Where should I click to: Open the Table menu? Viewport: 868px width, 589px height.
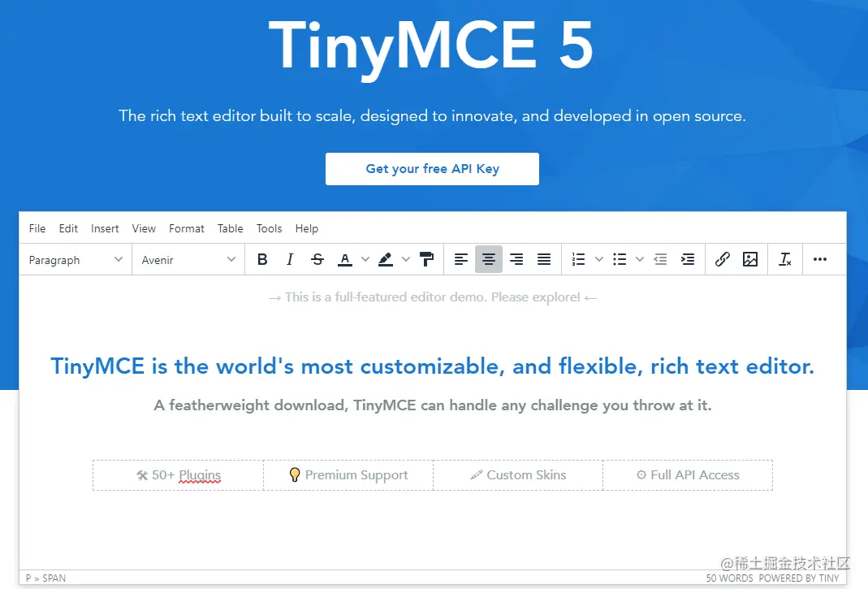pos(231,228)
